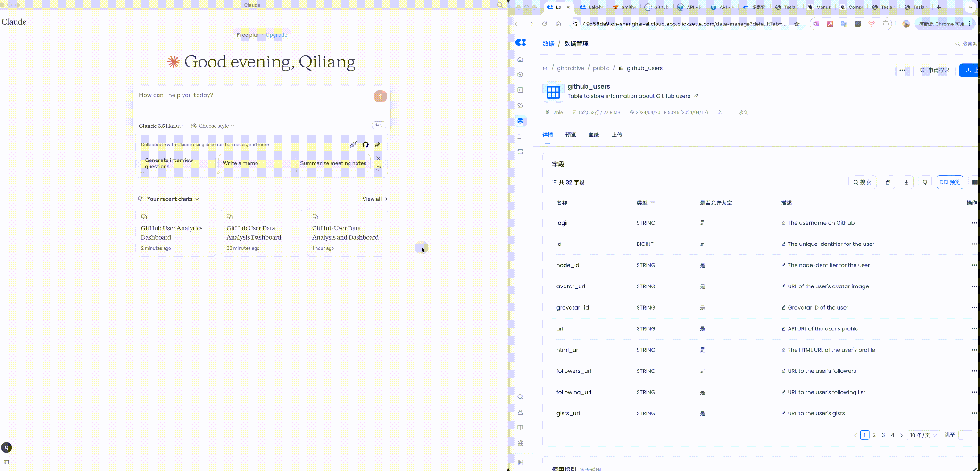Open three-dots menu next to 申请权限
Screen dimensions: 980x471
pos(902,70)
